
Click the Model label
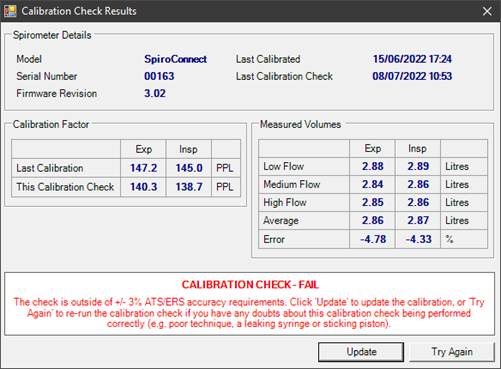(29, 59)
